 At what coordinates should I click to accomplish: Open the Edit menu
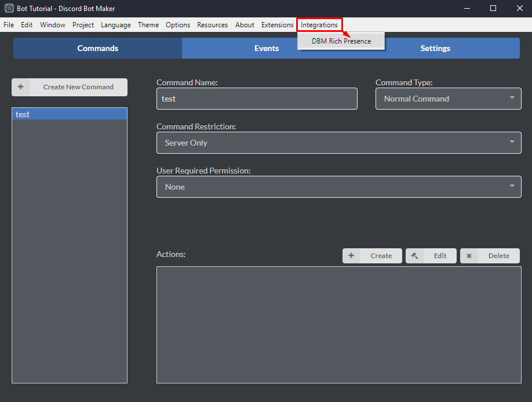(x=27, y=25)
